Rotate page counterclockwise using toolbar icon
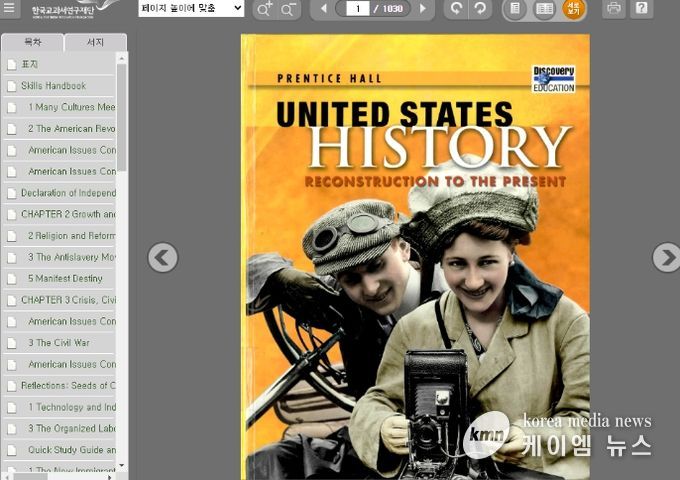The height and width of the screenshot is (480, 680). click(456, 9)
